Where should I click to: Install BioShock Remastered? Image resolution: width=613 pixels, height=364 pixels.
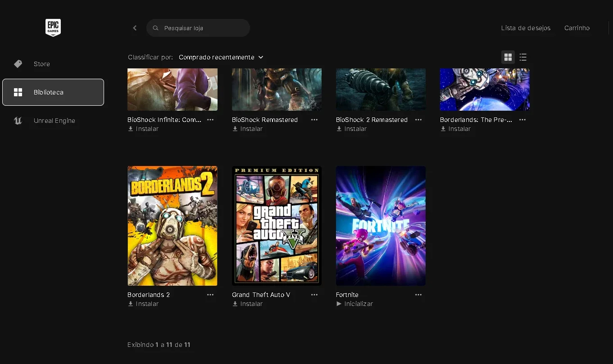pyautogui.click(x=247, y=129)
